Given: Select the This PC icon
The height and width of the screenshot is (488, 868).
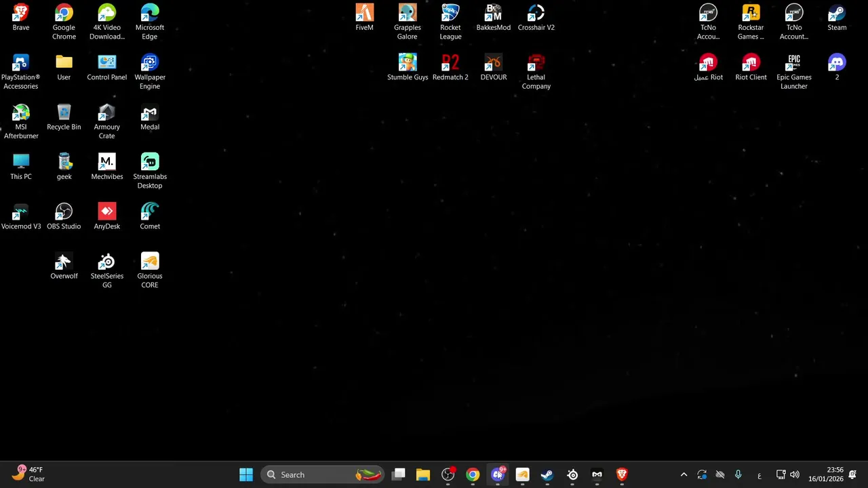Looking at the screenshot, I should pyautogui.click(x=21, y=167).
